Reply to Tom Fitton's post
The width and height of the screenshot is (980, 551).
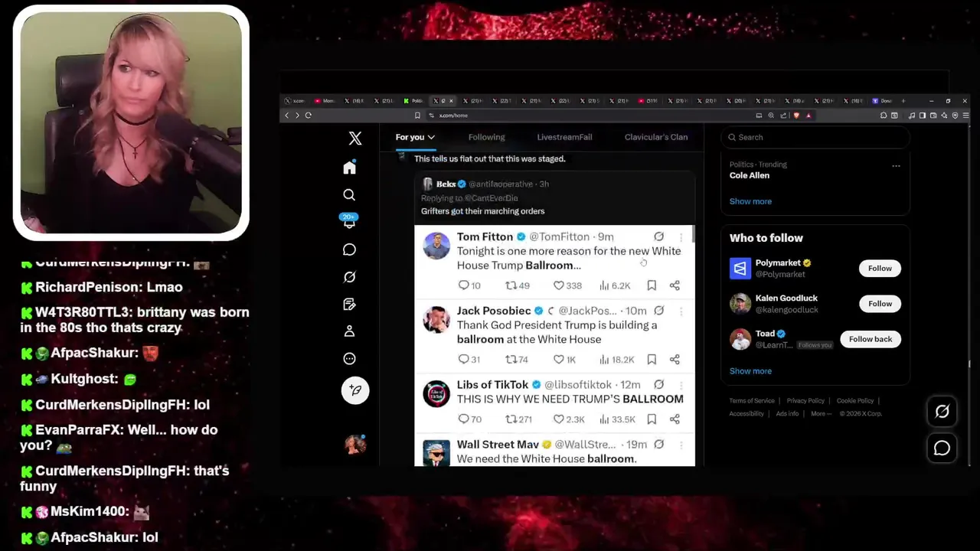[x=470, y=285]
